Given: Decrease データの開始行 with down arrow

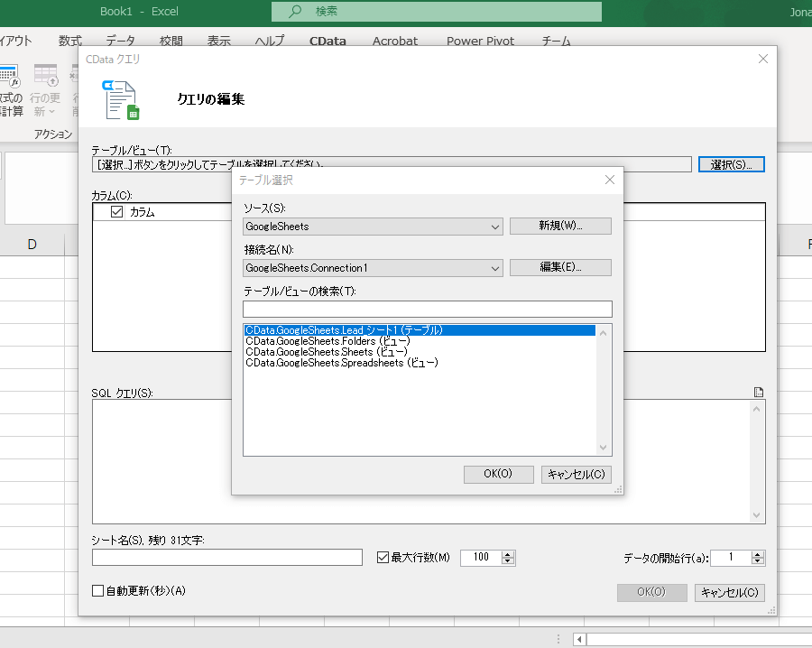Looking at the screenshot, I should (x=758, y=561).
